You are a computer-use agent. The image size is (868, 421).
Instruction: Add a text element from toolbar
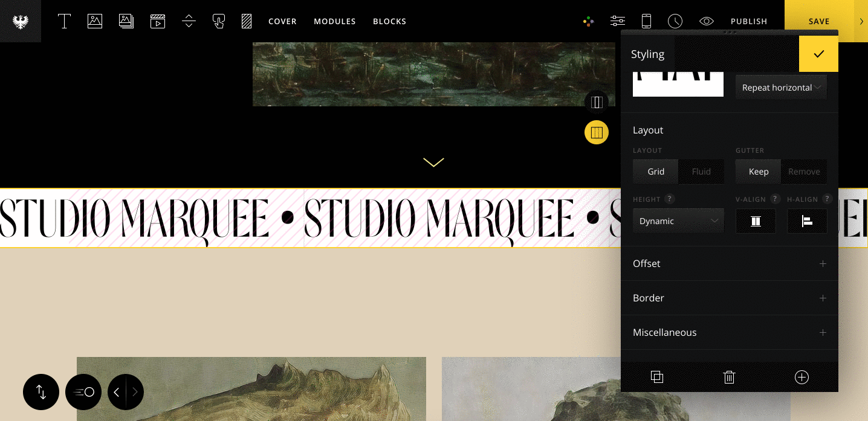(x=64, y=21)
